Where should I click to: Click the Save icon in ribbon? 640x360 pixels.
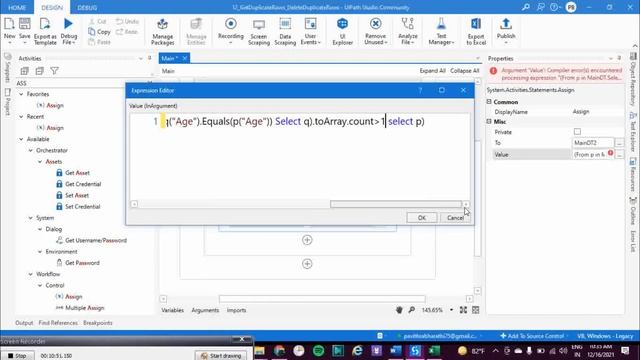[x=24, y=24]
